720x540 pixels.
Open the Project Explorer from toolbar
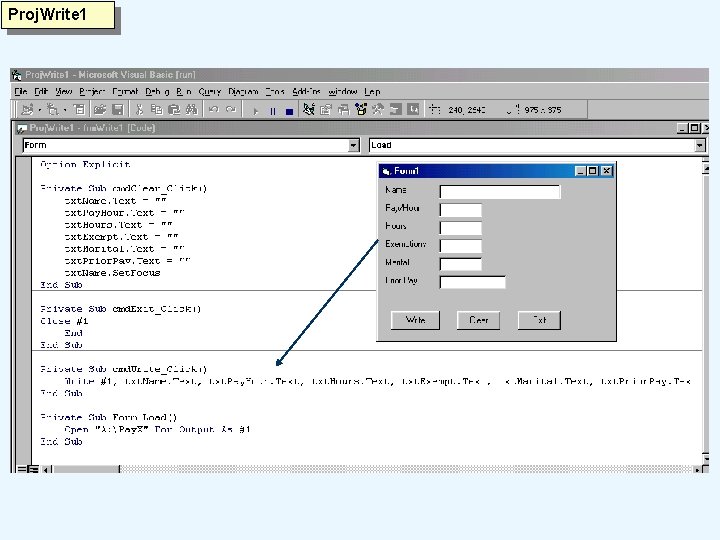click(309, 110)
